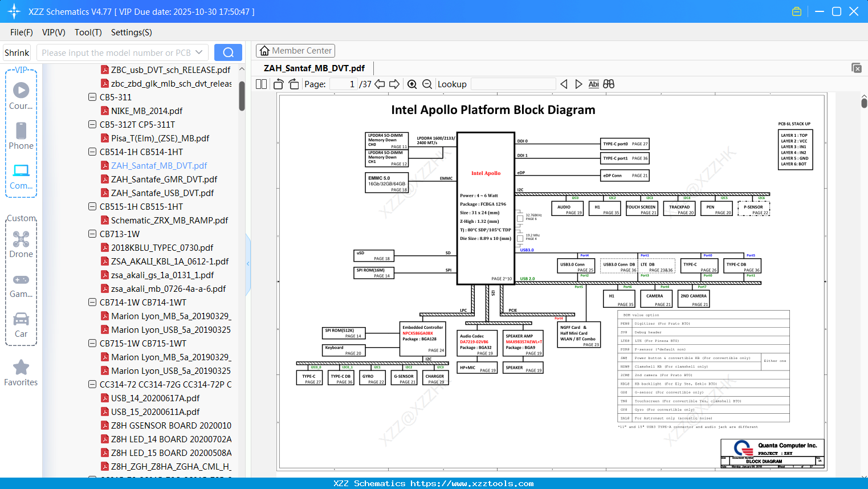Go to the next PDF page
This screenshot has width=868, height=489.
pos(394,84)
